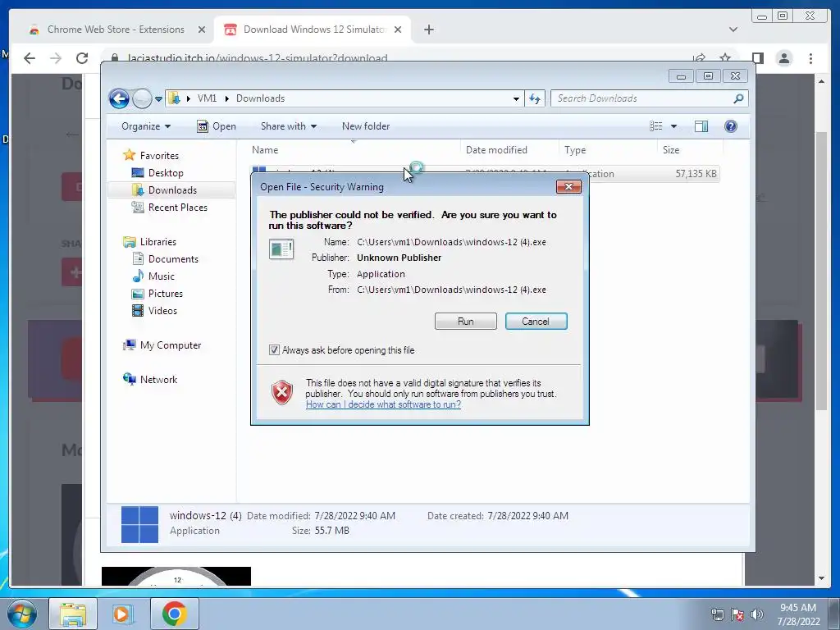The width and height of the screenshot is (840, 630).
Task: Select Favorites in navigation pane
Action: [x=159, y=156]
